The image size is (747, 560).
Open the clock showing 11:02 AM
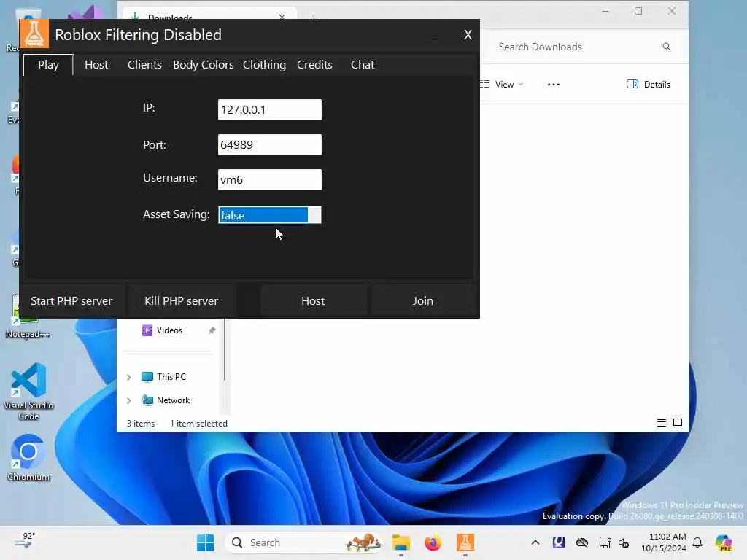pyautogui.click(x=664, y=542)
